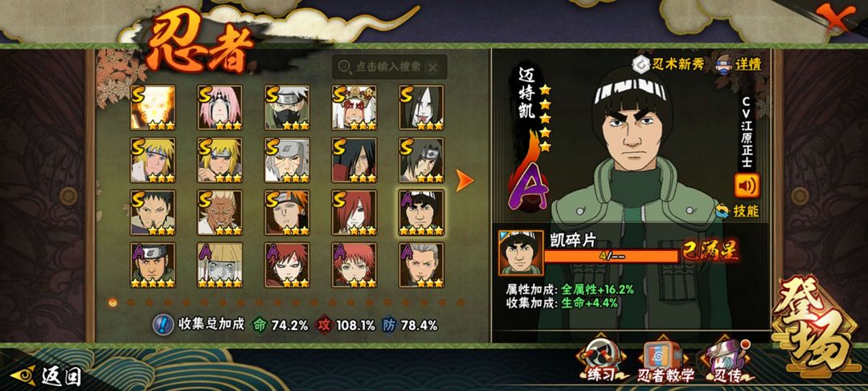Click 返回 to go back
Image resolution: width=868 pixels, height=391 pixels.
[x=47, y=376]
